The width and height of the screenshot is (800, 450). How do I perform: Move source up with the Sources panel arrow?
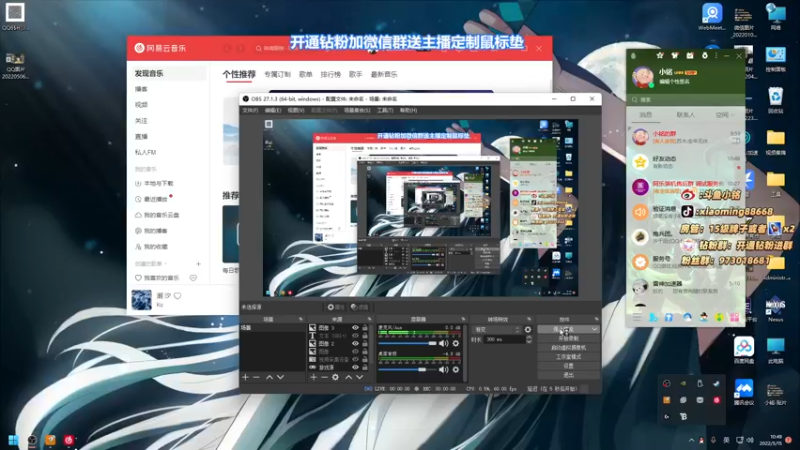348,377
